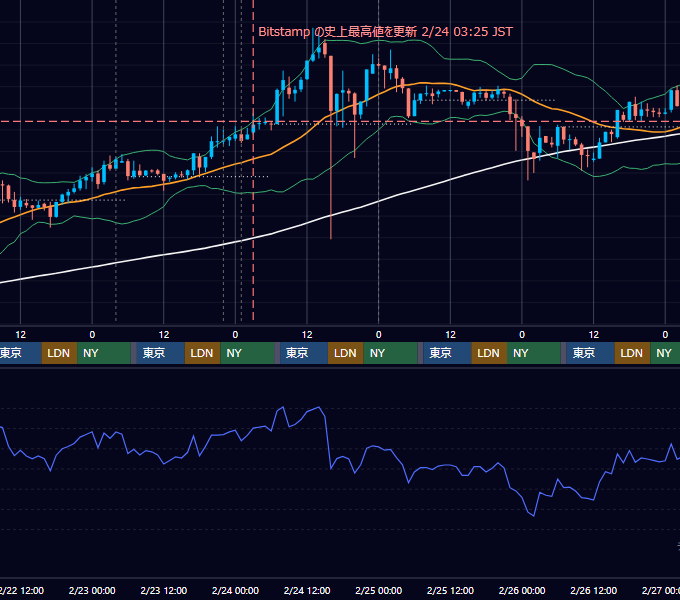Click the 2/24 12:00 date label
Screen dimensions: 680x600
[x=307, y=590]
